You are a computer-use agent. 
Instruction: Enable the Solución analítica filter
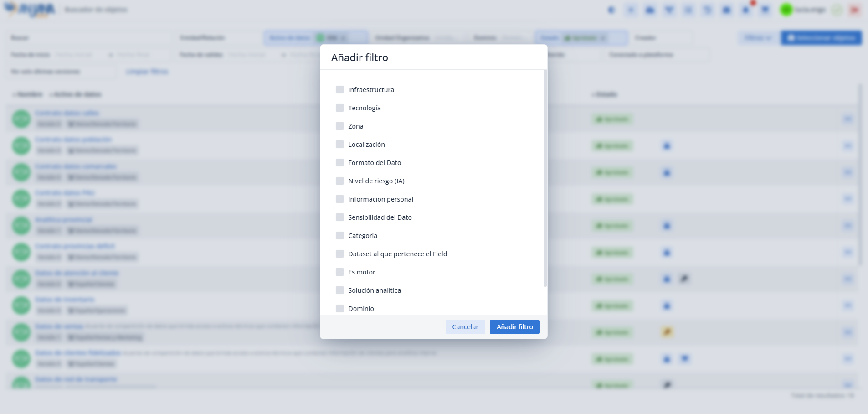point(340,290)
